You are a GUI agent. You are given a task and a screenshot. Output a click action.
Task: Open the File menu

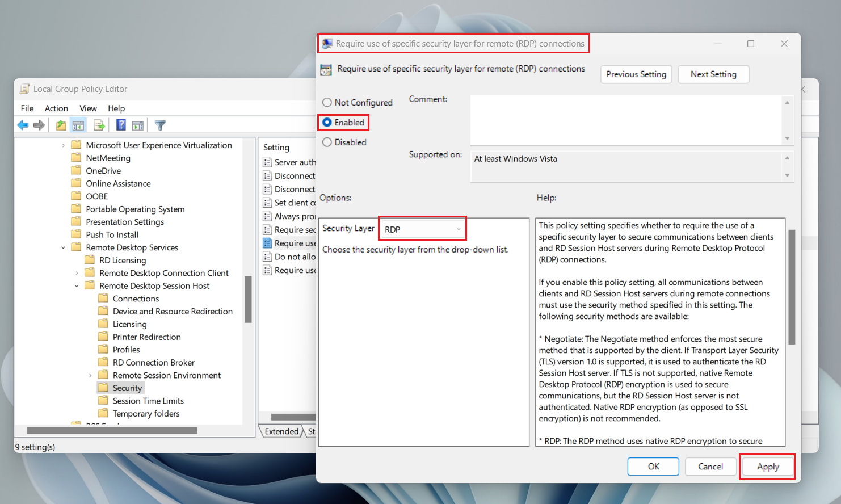pos(27,108)
